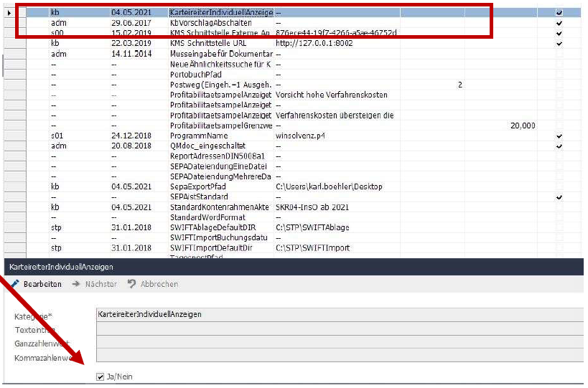This screenshot has width=588, height=388.
Task: Click date 24.12.2018
Action: pyautogui.click(x=131, y=136)
